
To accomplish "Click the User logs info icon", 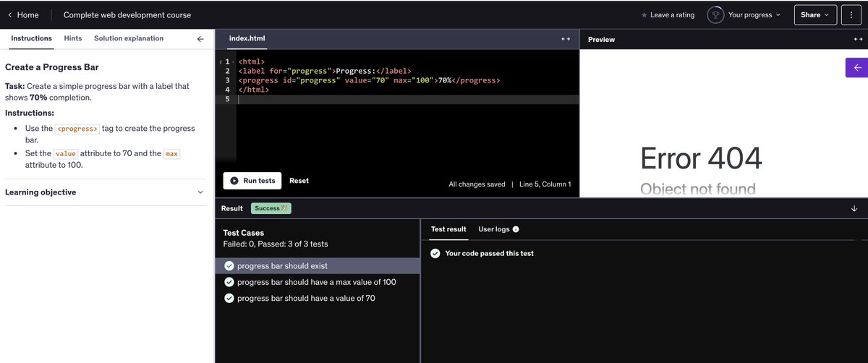I will [516, 229].
